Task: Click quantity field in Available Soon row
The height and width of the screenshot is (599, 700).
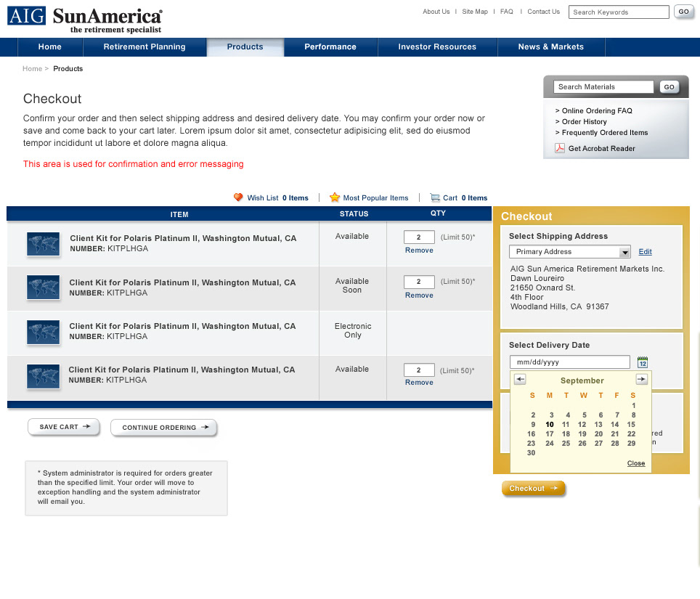Action: click(419, 282)
